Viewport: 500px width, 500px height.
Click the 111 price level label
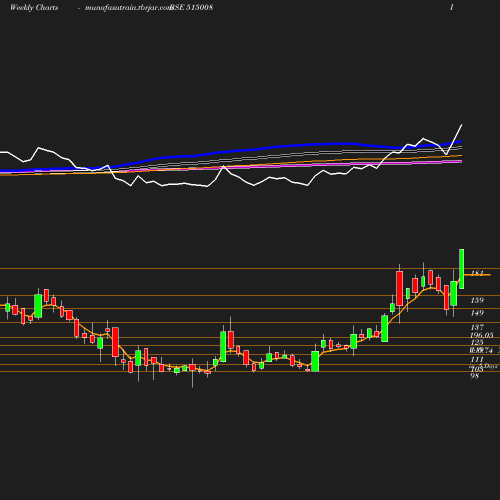click(x=477, y=359)
